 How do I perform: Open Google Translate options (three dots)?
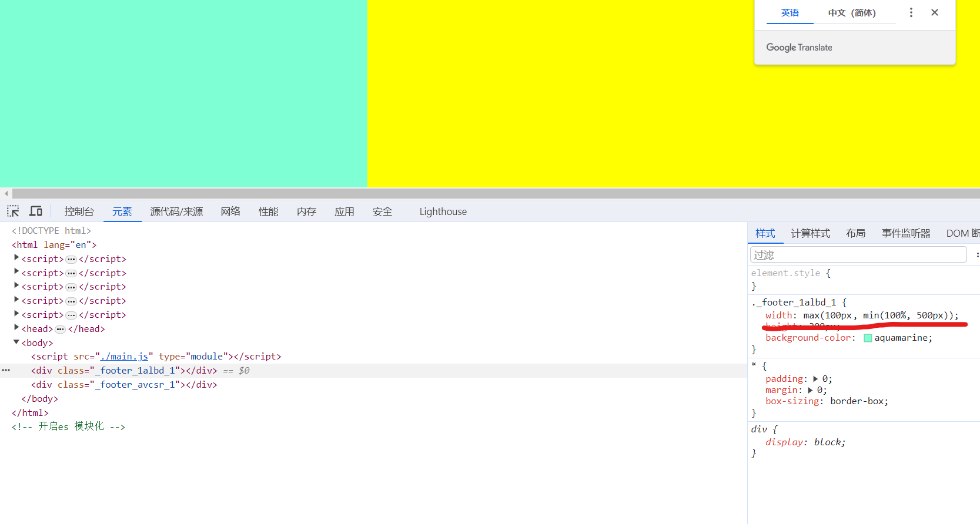[x=911, y=12]
